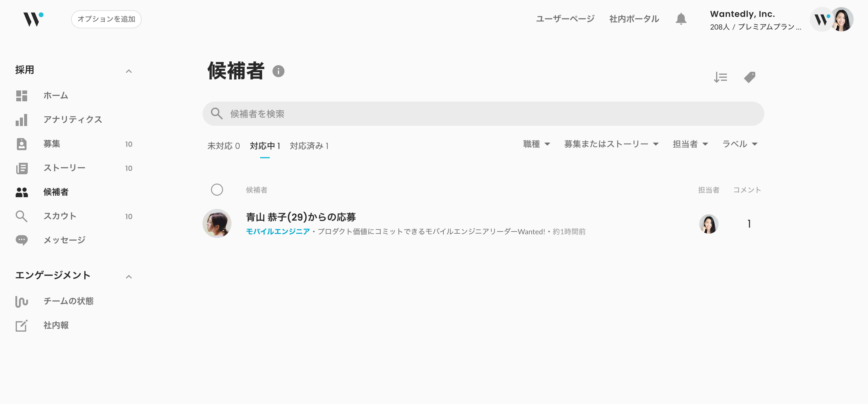Screen dimensions: 868x404
Task: Open the label tag icon
Action: (750, 77)
